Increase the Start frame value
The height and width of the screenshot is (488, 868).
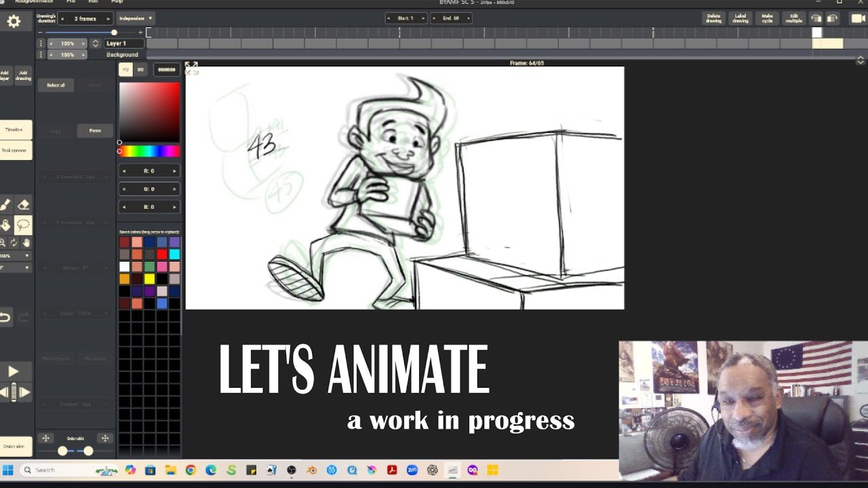pyautogui.click(x=422, y=18)
